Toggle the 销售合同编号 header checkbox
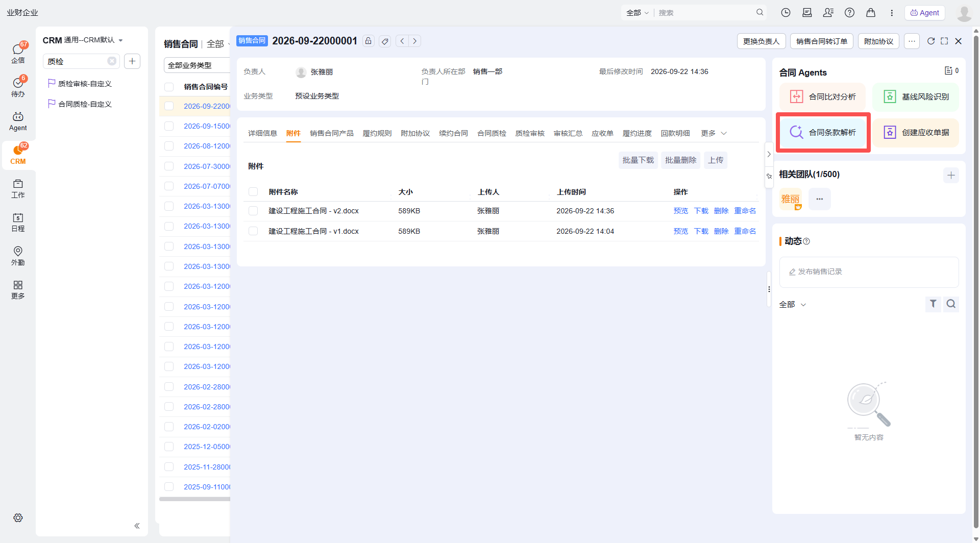Viewport: 980px width, 543px height. pos(169,87)
